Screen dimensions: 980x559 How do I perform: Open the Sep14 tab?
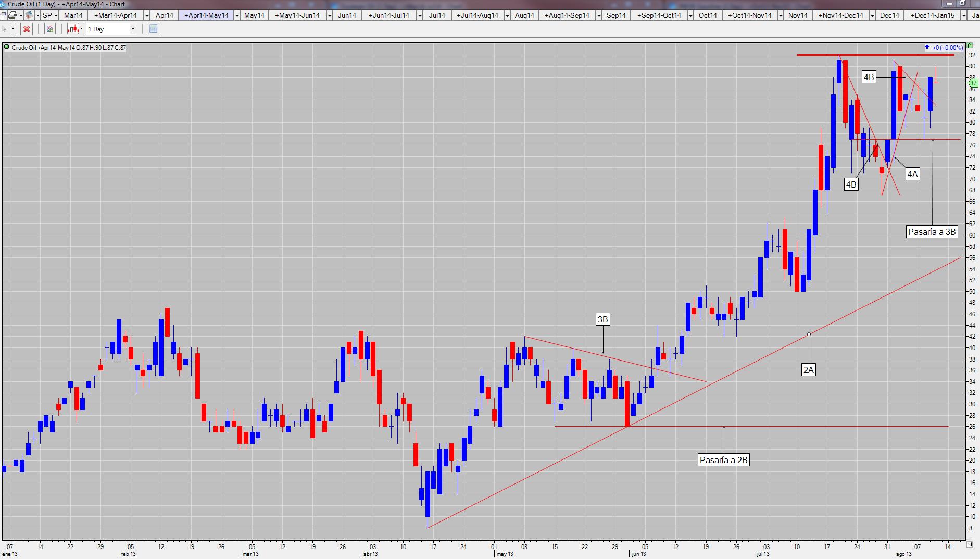616,15
